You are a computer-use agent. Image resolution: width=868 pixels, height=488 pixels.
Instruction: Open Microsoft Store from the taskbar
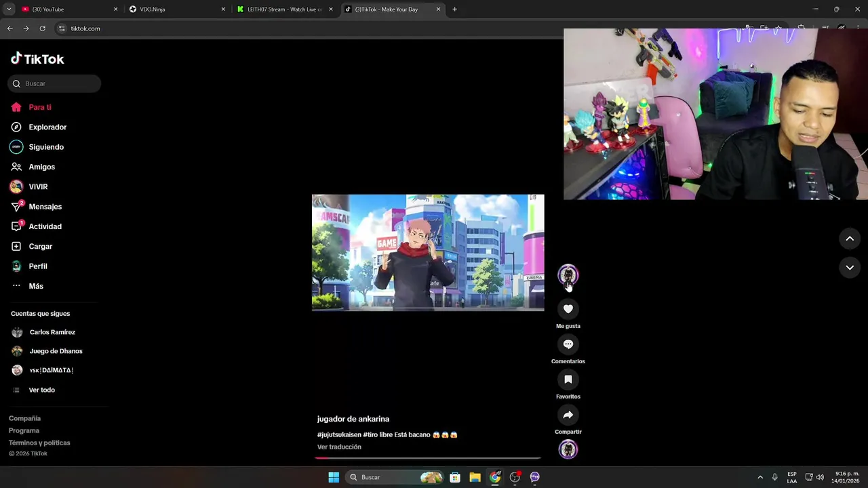point(455,477)
